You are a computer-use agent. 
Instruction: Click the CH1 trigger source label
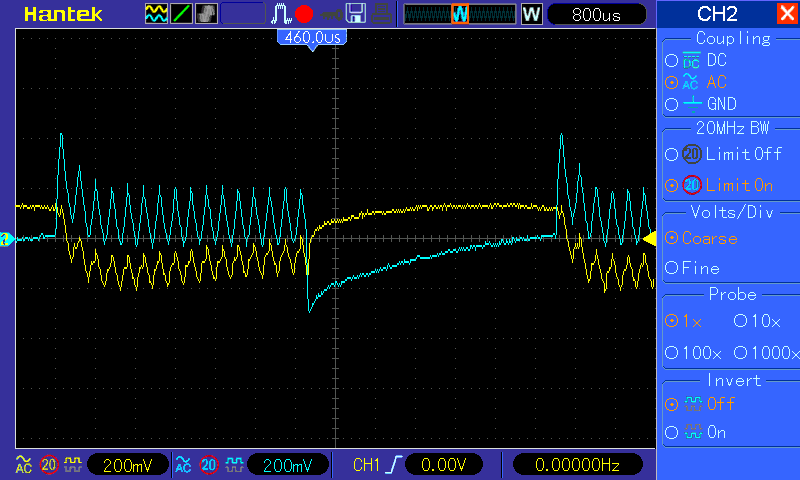click(x=366, y=465)
